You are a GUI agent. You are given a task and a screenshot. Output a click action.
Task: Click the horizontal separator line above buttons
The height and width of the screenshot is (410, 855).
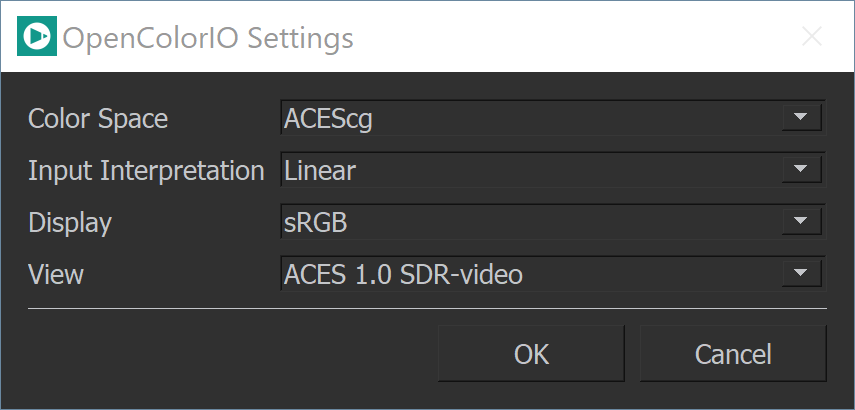tap(427, 308)
